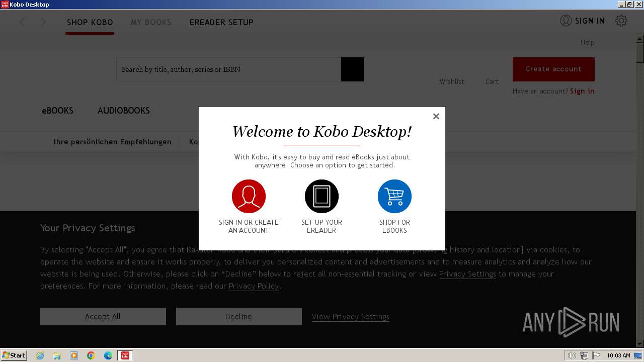Image resolution: width=644 pixels, height=362 pixels.
Task: Click the 10:03 AM taskbar clock
Action: tap(618, 355)
